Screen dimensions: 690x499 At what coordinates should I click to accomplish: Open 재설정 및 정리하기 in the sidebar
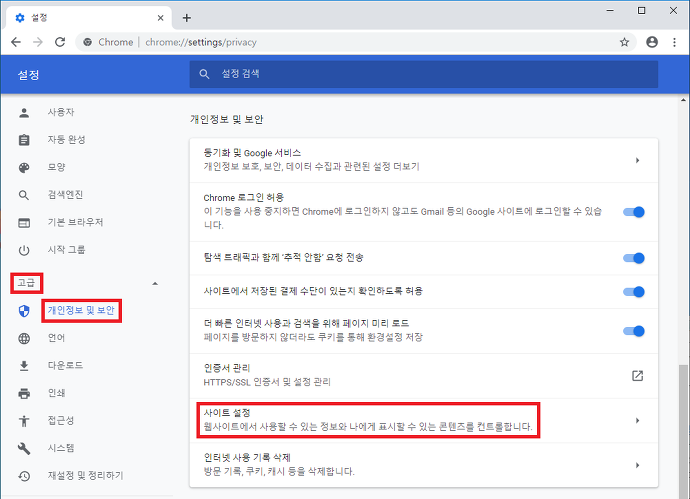(85, 476)
